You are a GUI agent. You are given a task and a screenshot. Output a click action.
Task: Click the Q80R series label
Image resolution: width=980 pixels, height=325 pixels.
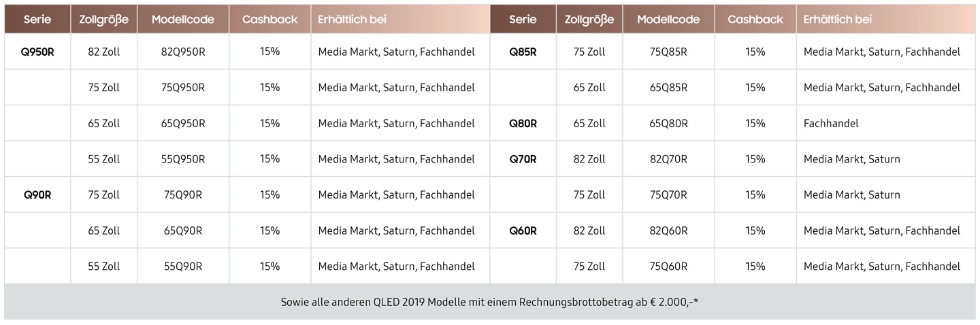523,123
